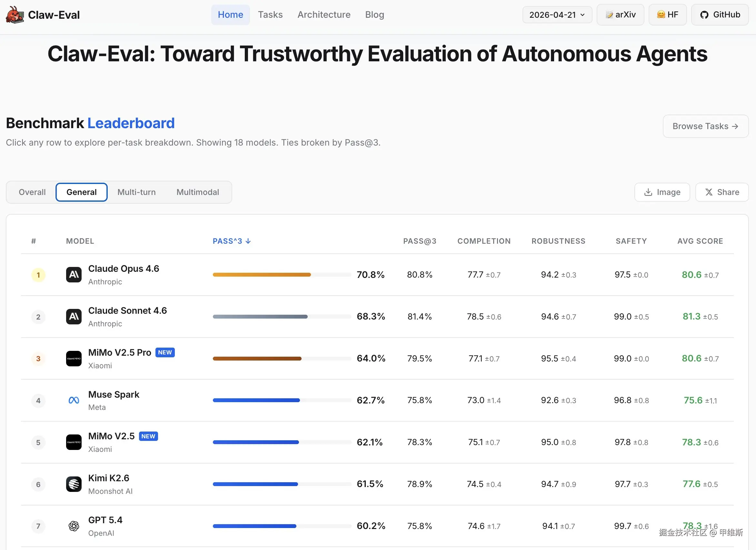The image size is (756, 550).
Task: Open the Claude Sonnet 4.6 row breakdown
Action: [x=127, y=311]
